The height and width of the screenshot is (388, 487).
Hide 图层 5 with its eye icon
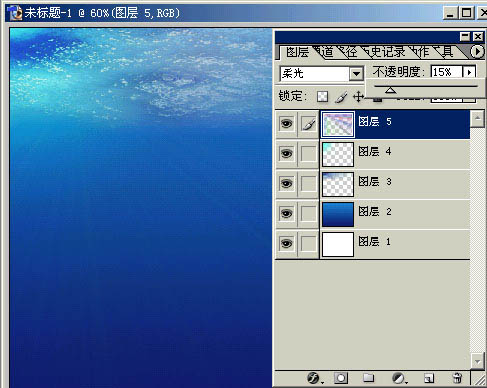[x=286, y=124]
